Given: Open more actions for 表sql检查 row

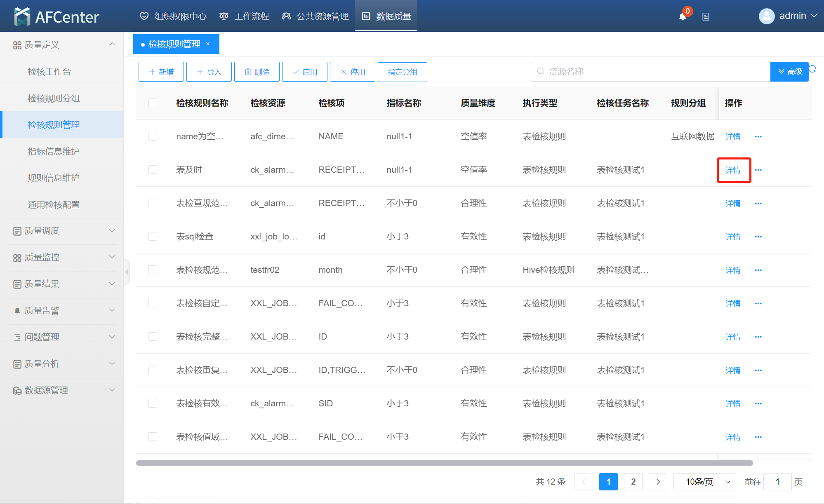Looking at the screenshot, I should pos(758,237).
